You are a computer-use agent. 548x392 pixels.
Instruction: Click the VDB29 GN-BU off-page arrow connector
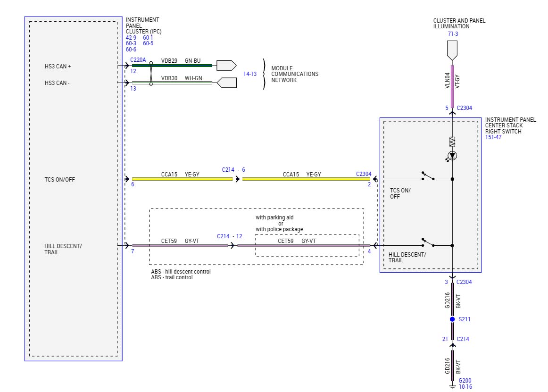pos(226,66)
